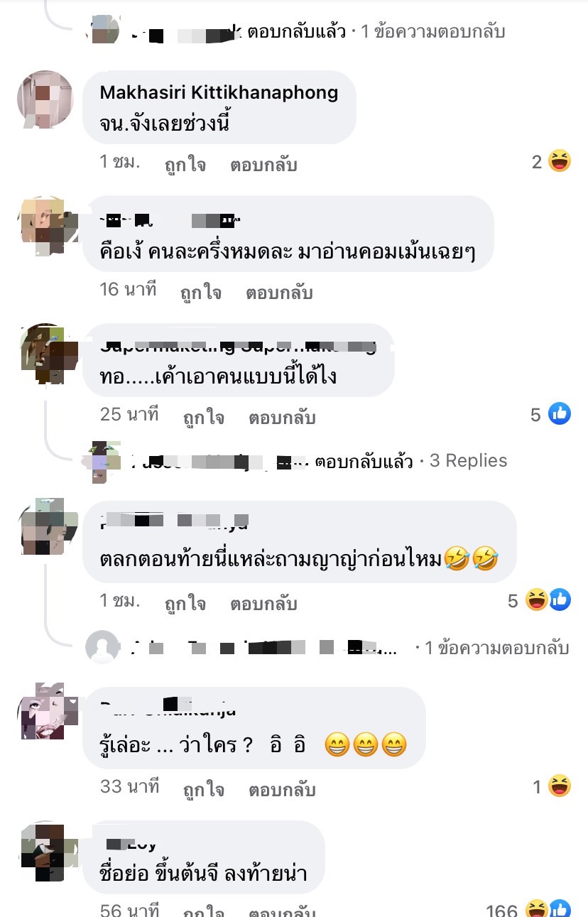Open avatar of คือเง้ คนละครึ่ง commenter
The height and width of the screenshot is (917, 588).
[45, 226]
